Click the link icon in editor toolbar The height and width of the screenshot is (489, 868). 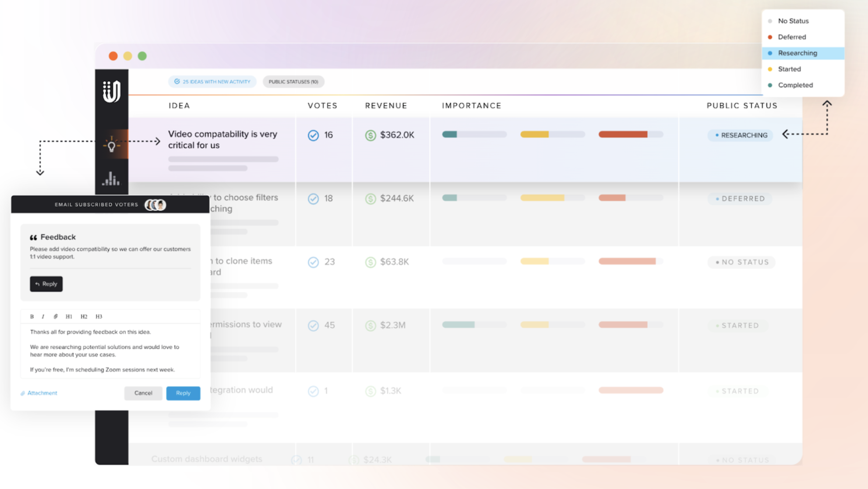pyautogui.click(x=56, y=316)
